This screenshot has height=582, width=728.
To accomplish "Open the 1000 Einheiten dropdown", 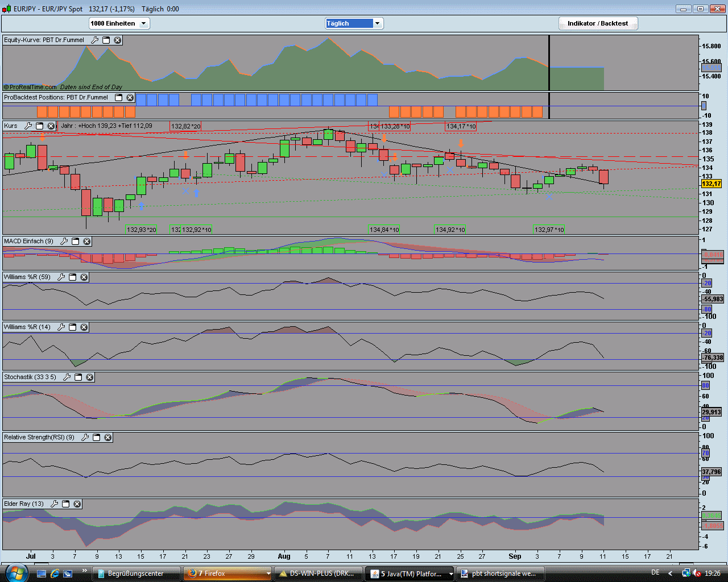I will tap(119, 23).
